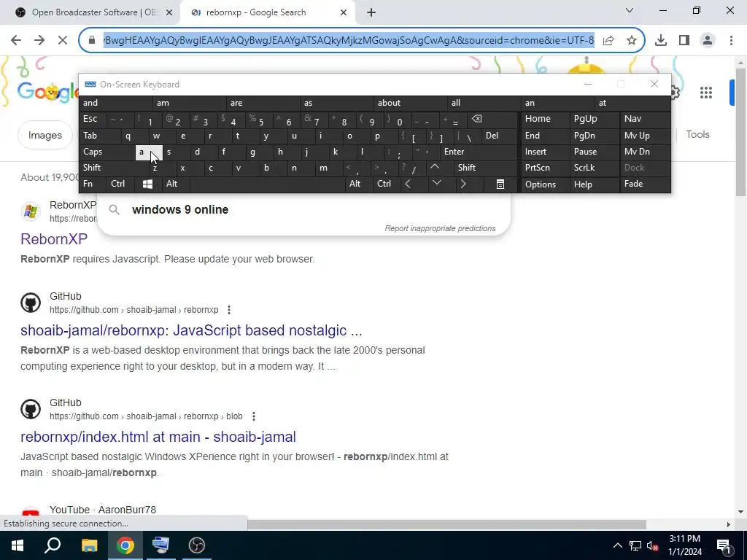Image resolution: width=747 pixels, height=560 pixels.
Task: Open Chrome profile avatar
Action: 708,41
